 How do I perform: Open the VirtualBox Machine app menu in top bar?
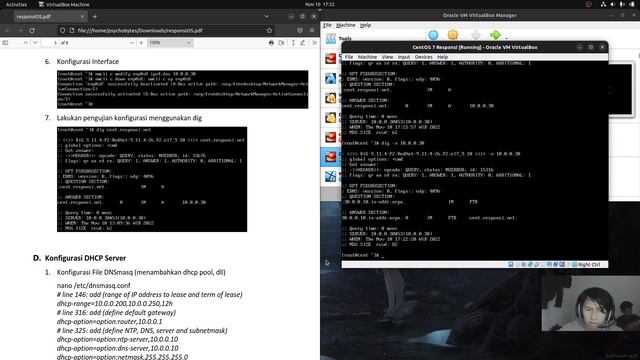(x=64, y=4)
